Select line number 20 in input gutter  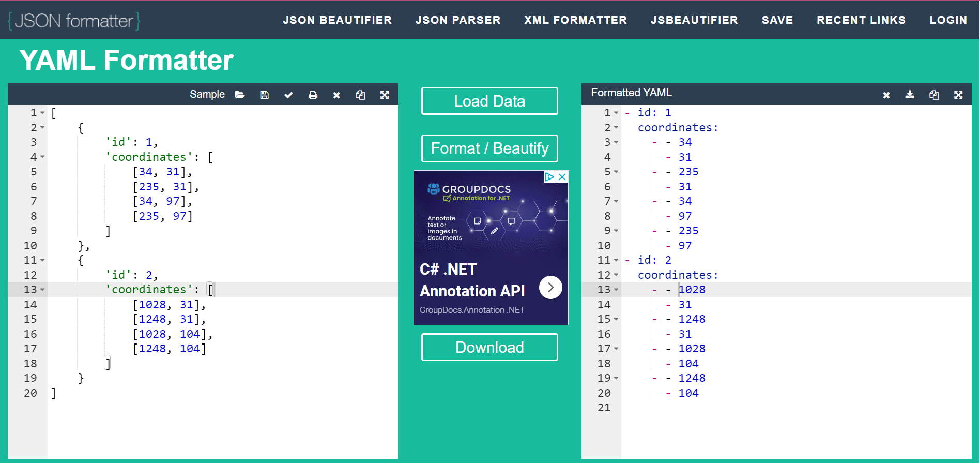coord(30,393)
